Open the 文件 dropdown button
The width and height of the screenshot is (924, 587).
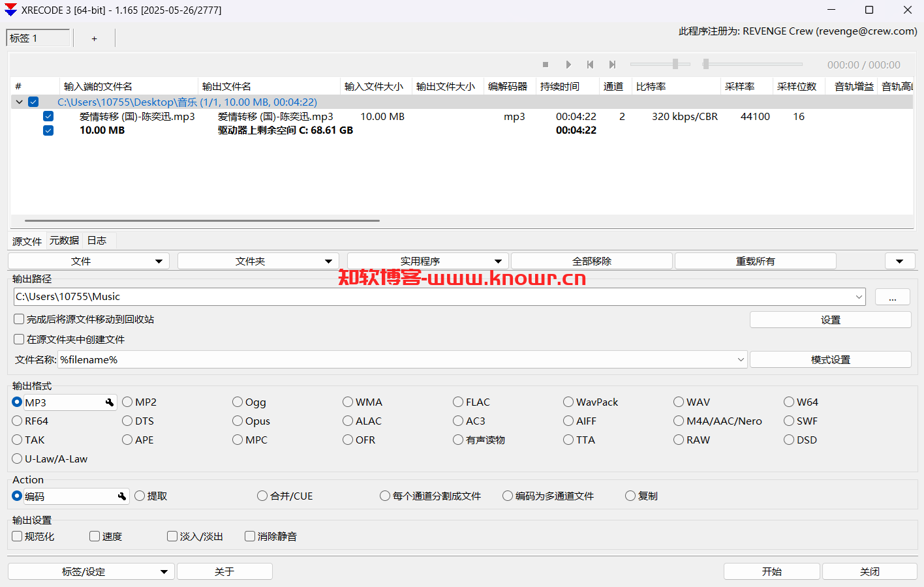point(89,261)
